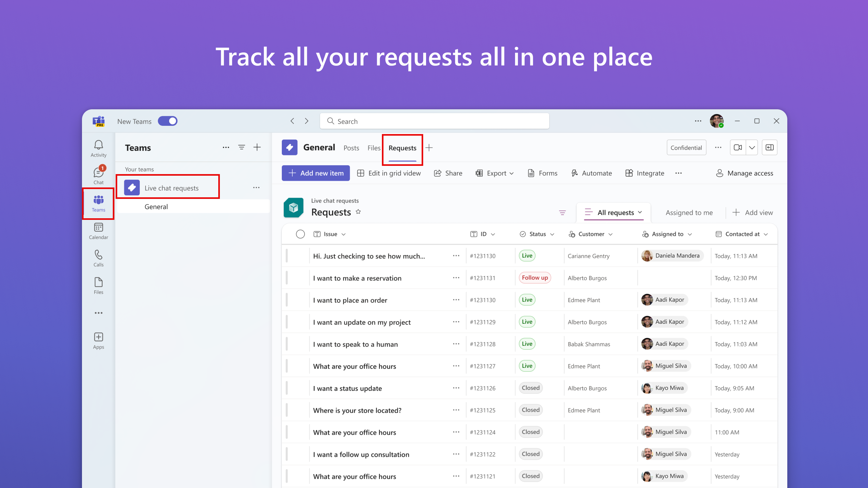Toggle the New Teams switch
868x488 pixels.
(x=167, y=121)
